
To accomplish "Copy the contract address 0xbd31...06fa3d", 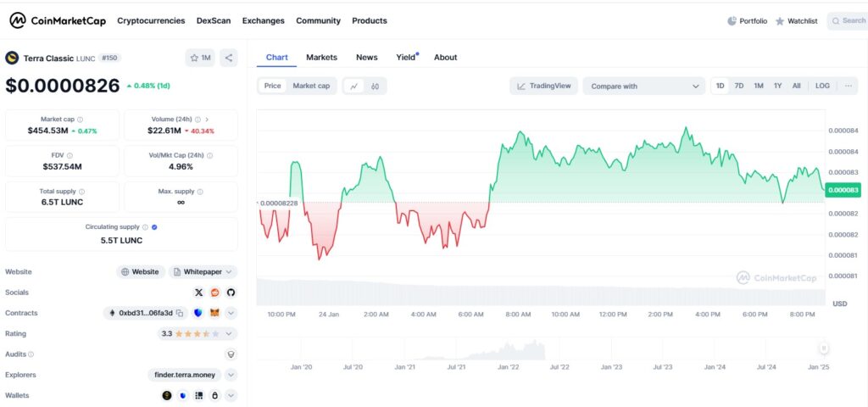I will pyautogui.click(x=180, y=313).
